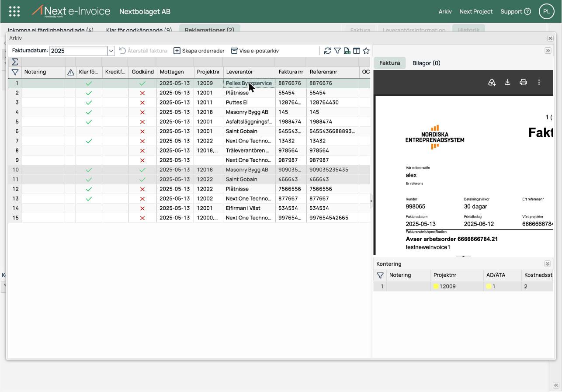Click the Next e-Invoice logo

click(x=71, y=11)
